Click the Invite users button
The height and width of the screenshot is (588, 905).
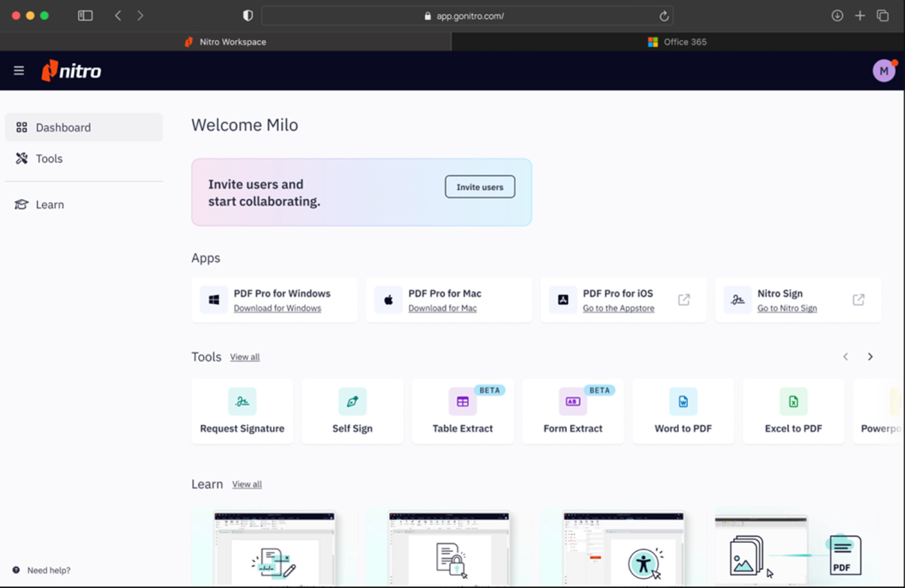pyautogui.click(x=479, y=187)
